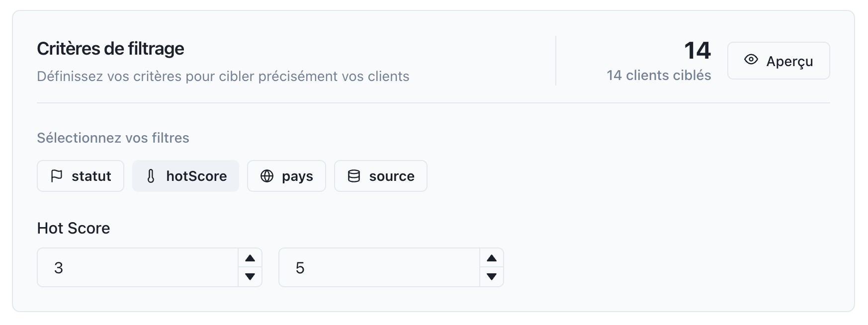Increase the minimum Hot Score value
The height and width of the screenshot is (325, 868).
pyautogui.click(x=250, y=258)
